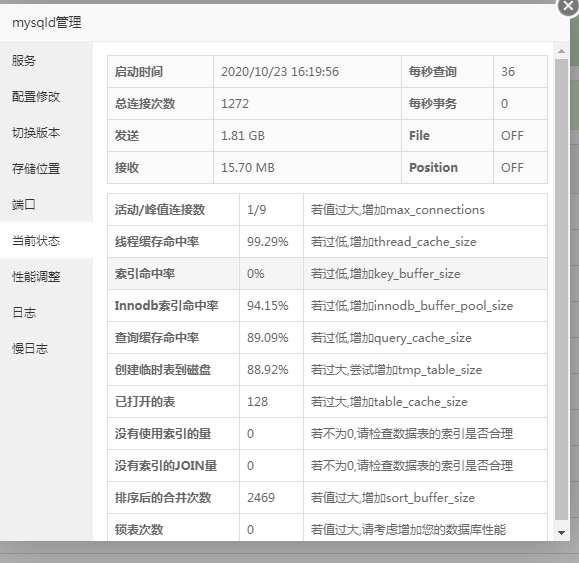Click the 已打开的表 value 128
The height and width of the screenshot is (563, 579).
pyautogui.click(x=257, y=402)
